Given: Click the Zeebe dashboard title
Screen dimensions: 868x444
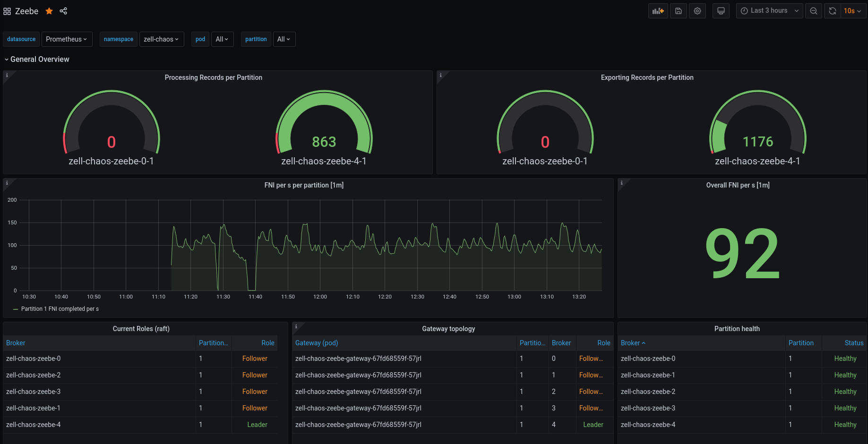Looking at the screenshot, I should (26, 11).
